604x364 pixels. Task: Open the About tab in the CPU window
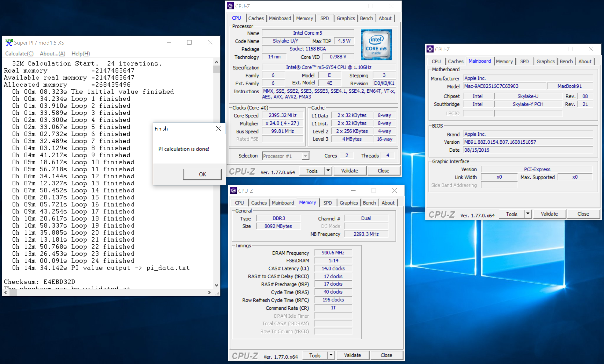(x=385, y=18)
